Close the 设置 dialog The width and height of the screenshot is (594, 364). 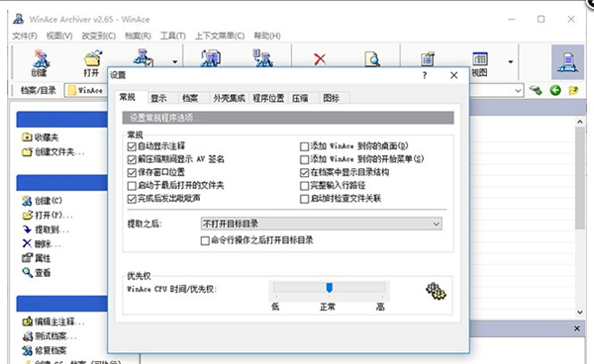tap(453, 75)
